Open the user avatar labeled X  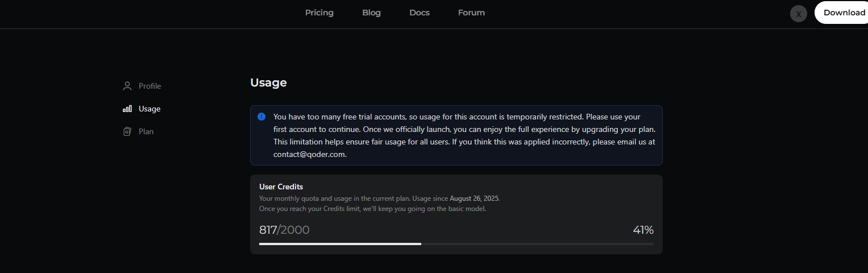799,14
